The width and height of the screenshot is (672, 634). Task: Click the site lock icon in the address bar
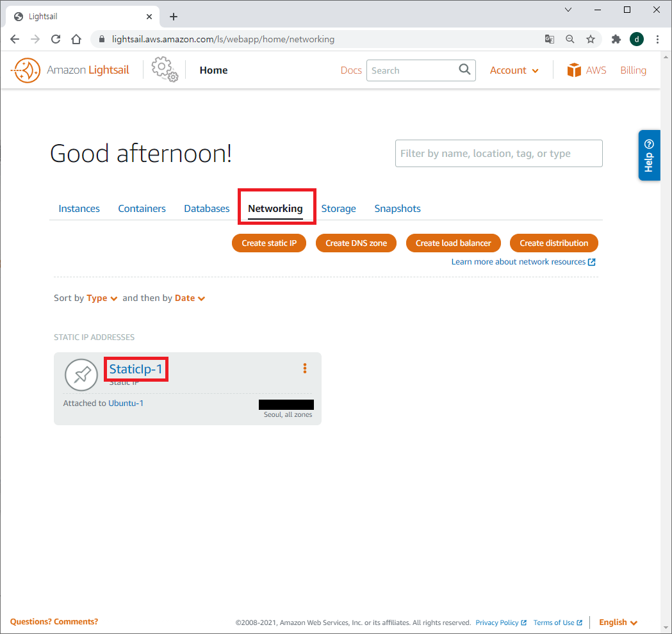pos(102,39)
